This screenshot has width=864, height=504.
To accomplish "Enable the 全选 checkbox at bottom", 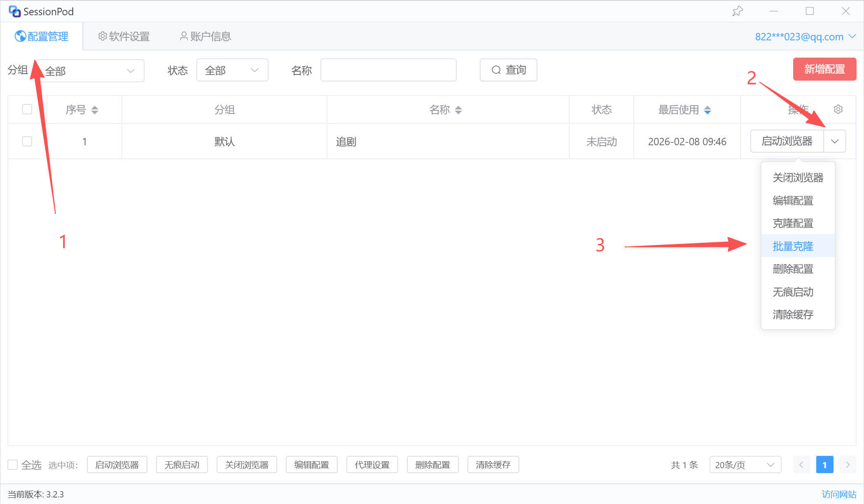I will (13, 465).
